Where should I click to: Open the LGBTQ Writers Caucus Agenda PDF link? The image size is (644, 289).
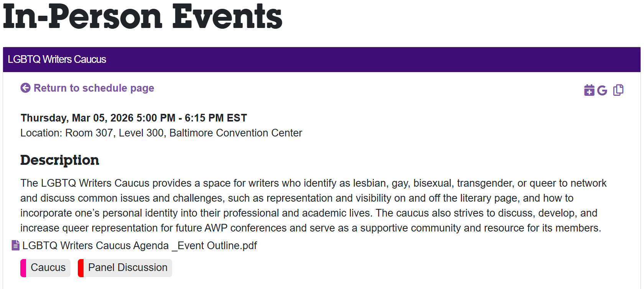coord(140,245)
